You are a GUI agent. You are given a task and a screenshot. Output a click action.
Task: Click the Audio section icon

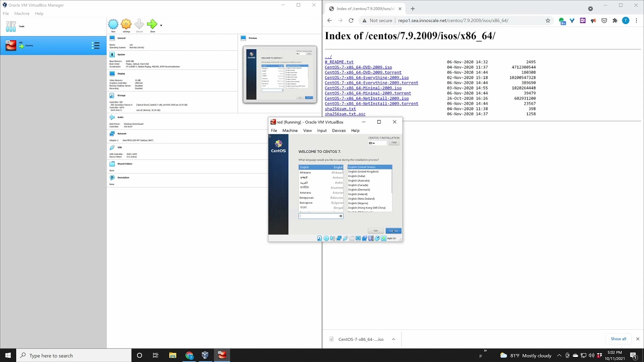tap(112, 117)
